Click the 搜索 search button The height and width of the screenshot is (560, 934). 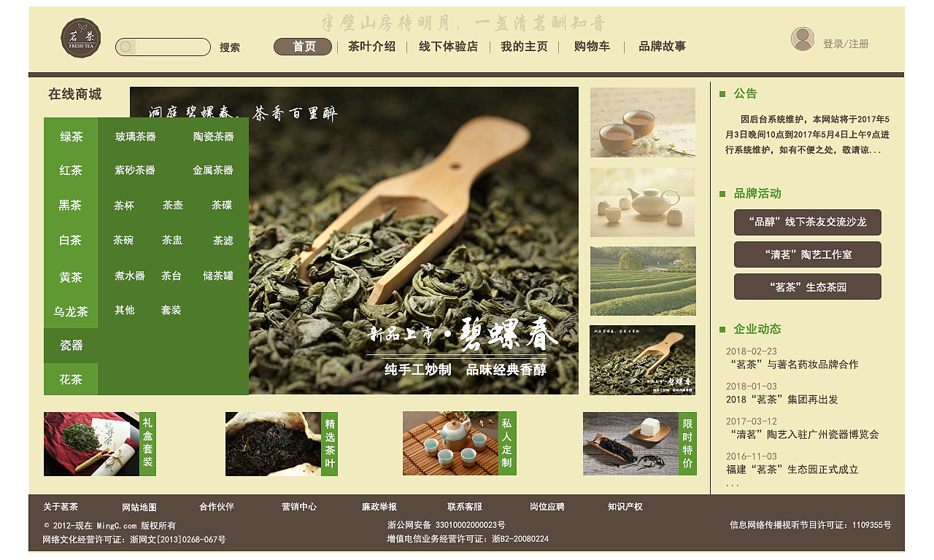coord(230,47)
